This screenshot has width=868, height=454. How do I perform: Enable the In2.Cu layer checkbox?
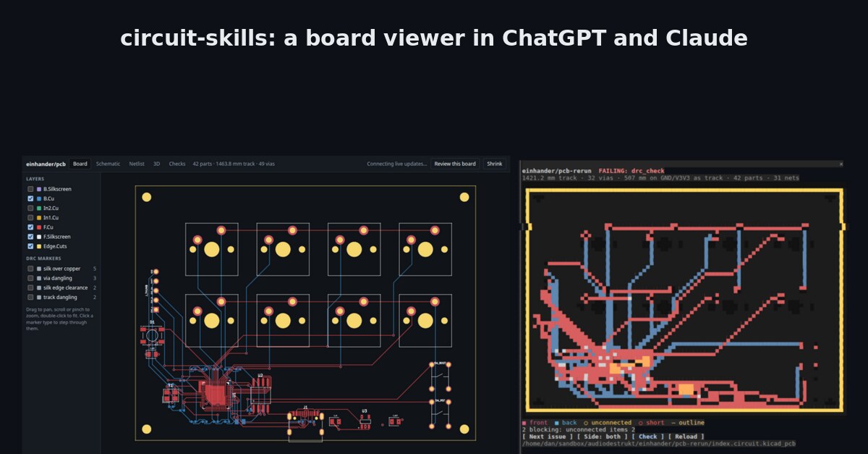[x=30, y=208]
